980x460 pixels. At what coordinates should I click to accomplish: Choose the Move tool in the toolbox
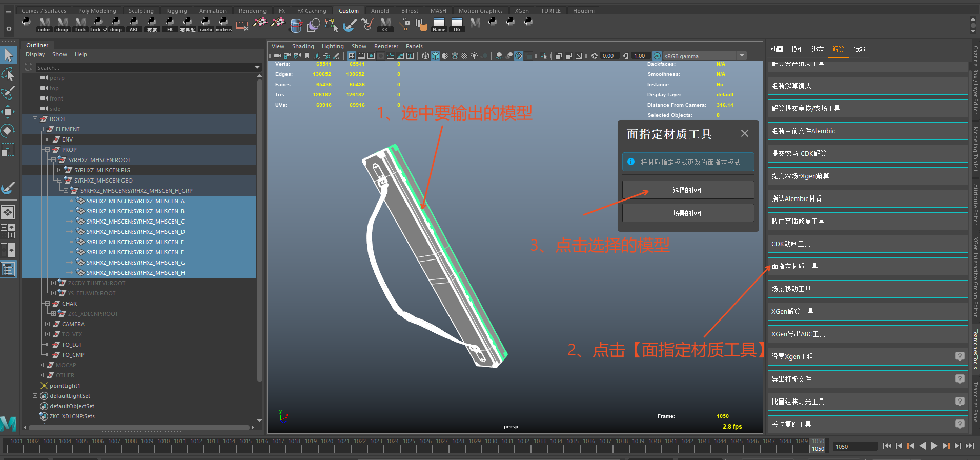[x=8, y=111]
